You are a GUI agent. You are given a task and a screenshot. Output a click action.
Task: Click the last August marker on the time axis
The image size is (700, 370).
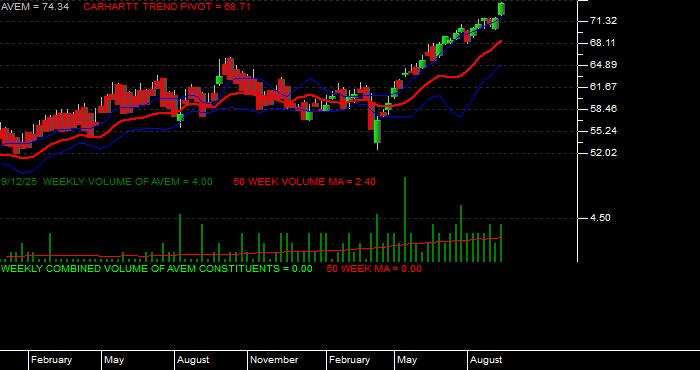coord(486,360)
